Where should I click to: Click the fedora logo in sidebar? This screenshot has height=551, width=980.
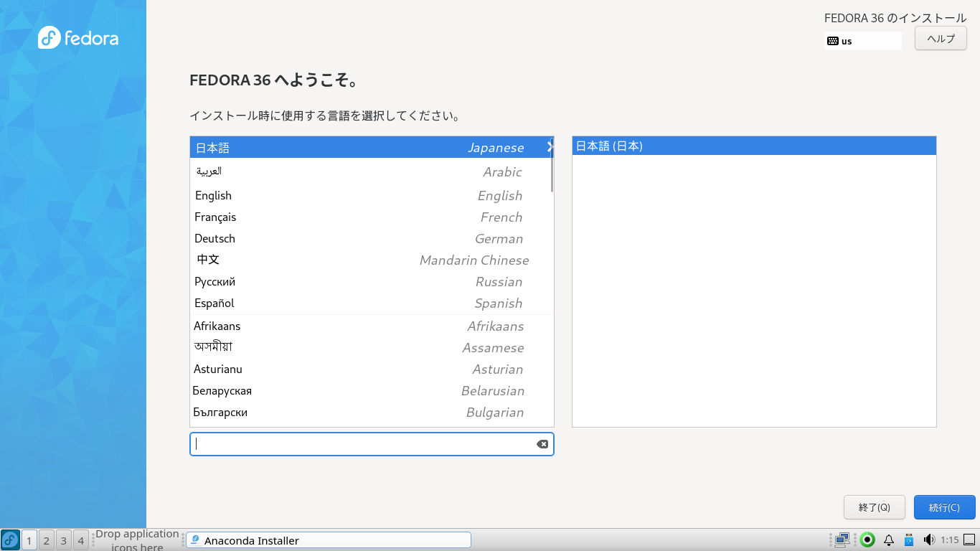coord(78,37)
